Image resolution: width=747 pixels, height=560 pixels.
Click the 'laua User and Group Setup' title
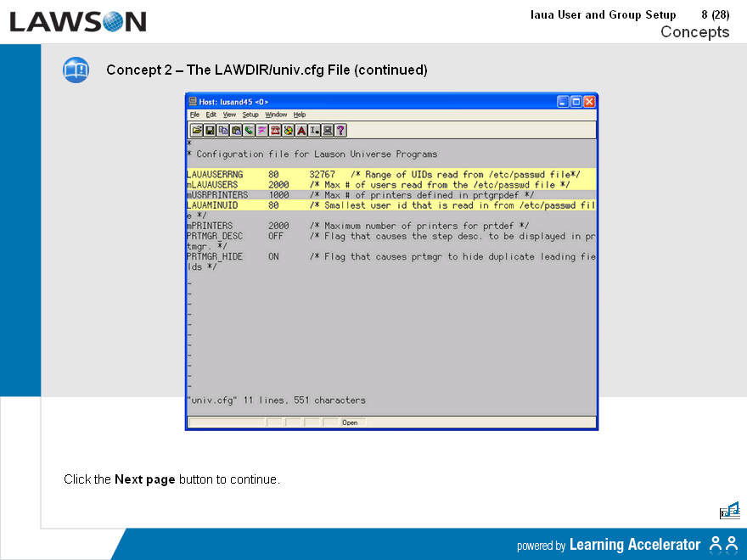point(604,14)
